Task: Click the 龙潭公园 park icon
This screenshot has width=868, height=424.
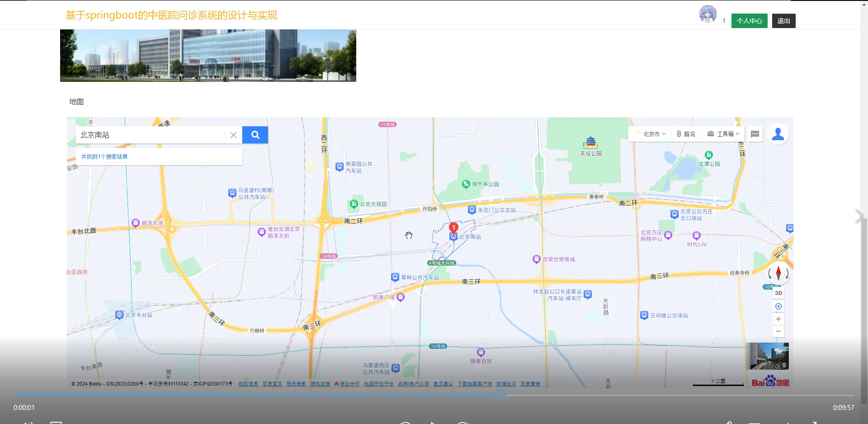Action: coord(709,155)
